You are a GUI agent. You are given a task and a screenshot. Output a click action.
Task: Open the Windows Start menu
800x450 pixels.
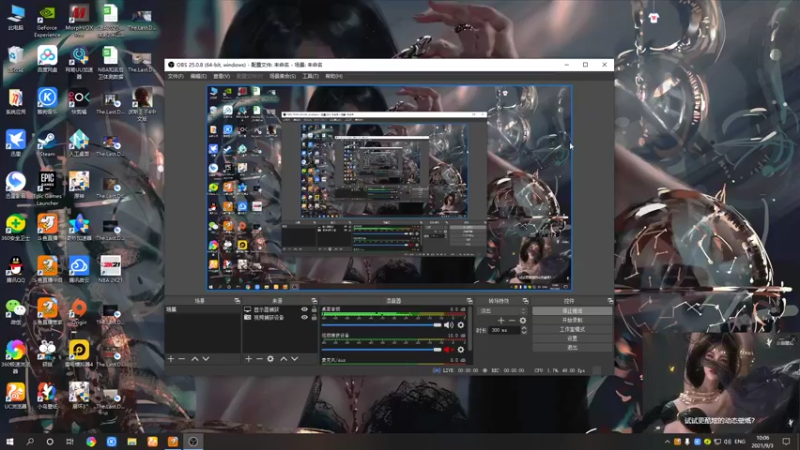click(x=10, y=441)
